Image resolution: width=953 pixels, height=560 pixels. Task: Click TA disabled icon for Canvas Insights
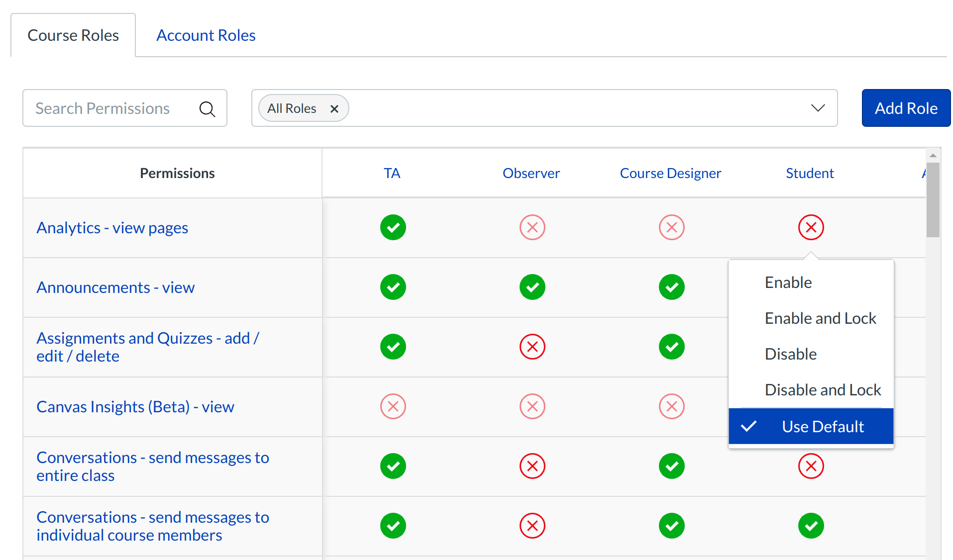click(393, 406)
